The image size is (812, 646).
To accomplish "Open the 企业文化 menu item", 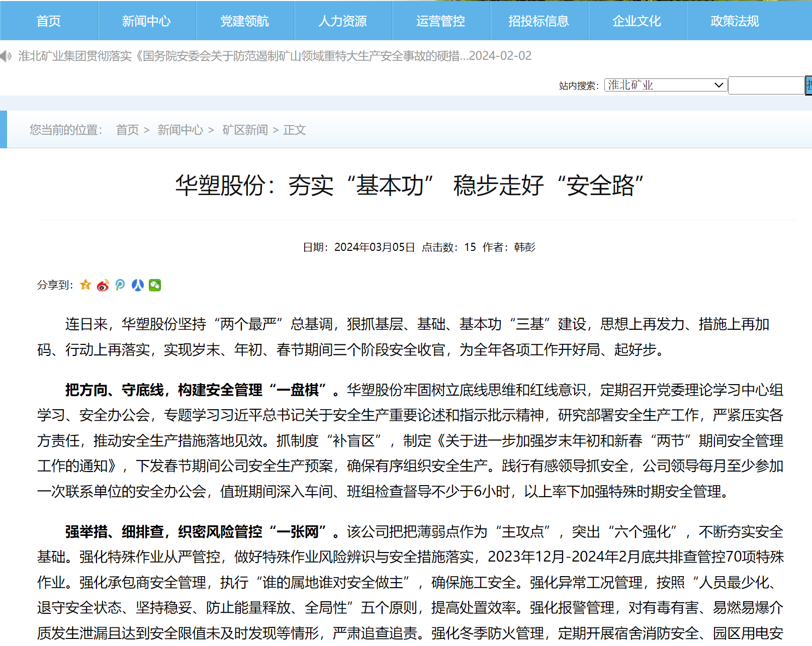I will (x=637, y=21).
